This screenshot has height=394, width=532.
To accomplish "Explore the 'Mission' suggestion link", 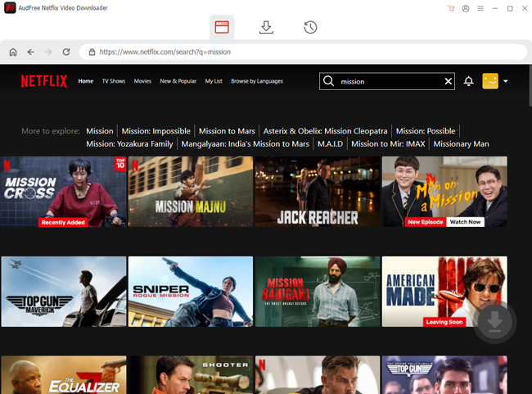I will click(100, 131).
